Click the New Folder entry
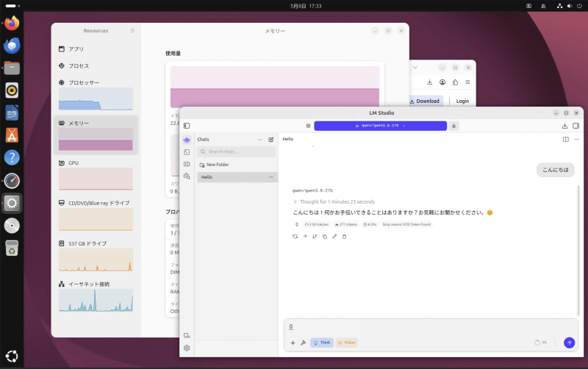 coord(214,165)
